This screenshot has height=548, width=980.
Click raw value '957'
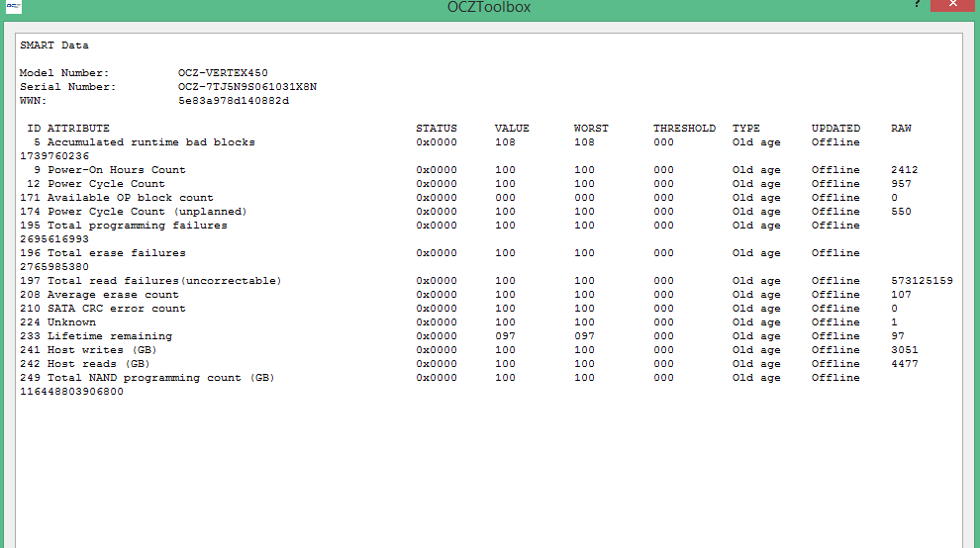[901, 184]
